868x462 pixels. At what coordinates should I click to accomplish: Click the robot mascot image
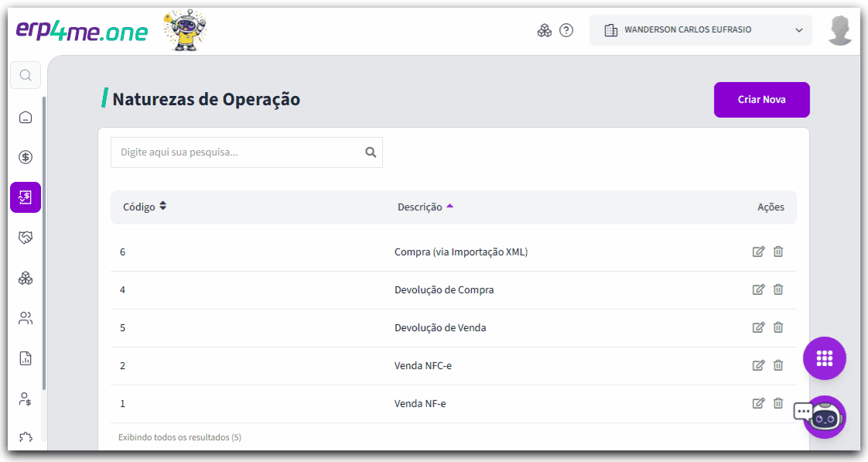click(185, 30)
